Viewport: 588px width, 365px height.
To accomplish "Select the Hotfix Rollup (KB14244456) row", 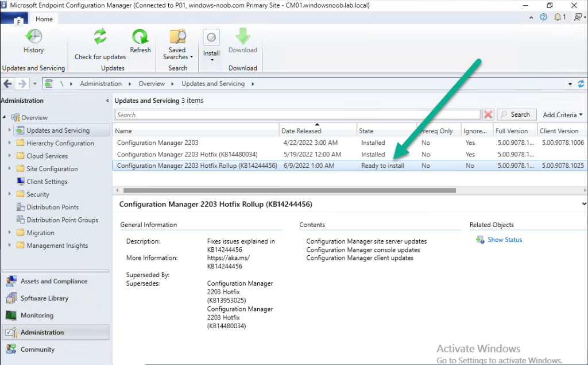I will [x=350, y=166].
